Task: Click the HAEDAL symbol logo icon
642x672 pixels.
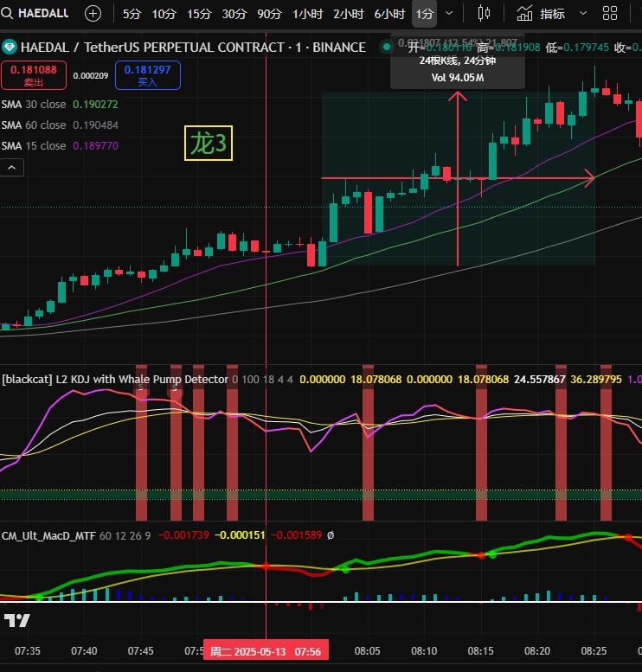Action: pyautogui.click(x=9, y=47)
